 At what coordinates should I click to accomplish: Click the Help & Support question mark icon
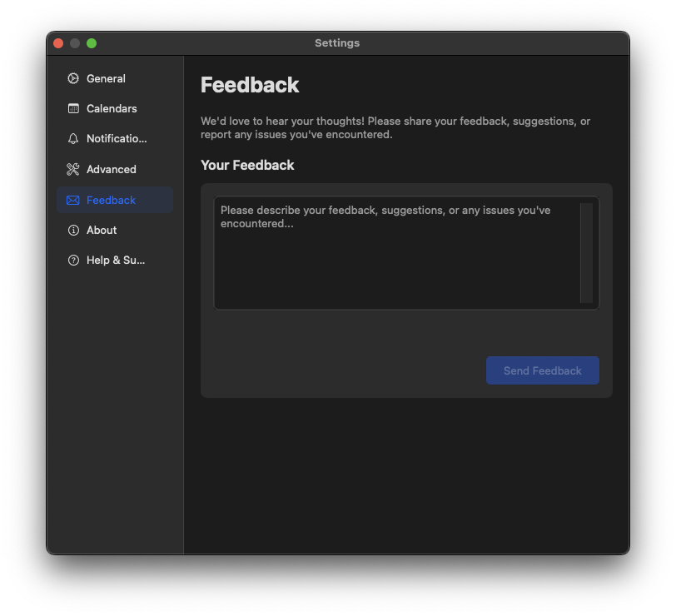point(74,260)
